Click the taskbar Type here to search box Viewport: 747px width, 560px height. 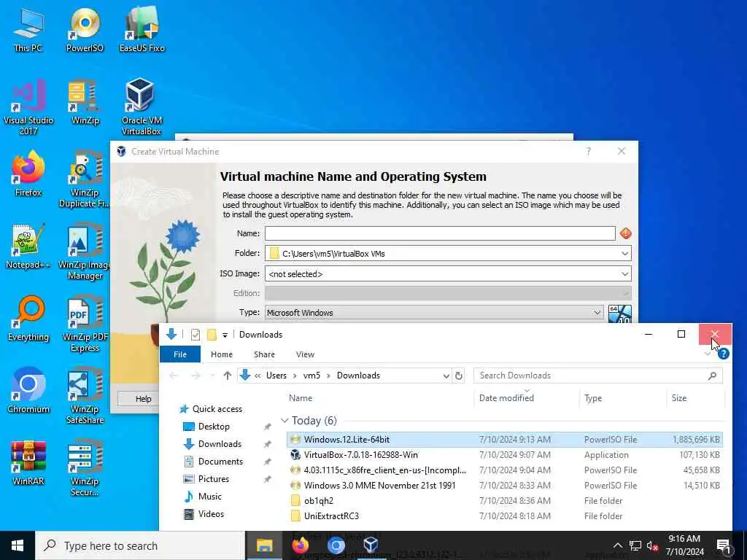point(140,545)
